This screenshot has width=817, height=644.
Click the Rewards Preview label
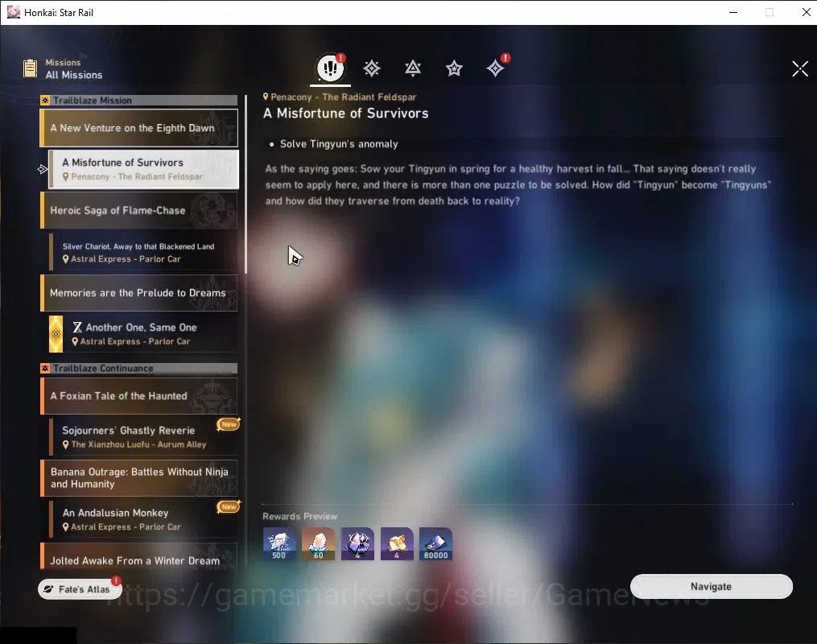pos(299,516)
